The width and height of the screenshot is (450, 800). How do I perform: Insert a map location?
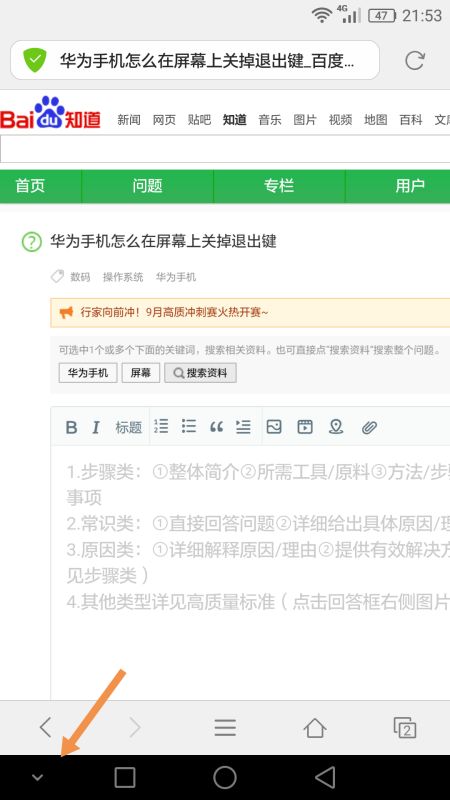[336, 427]
